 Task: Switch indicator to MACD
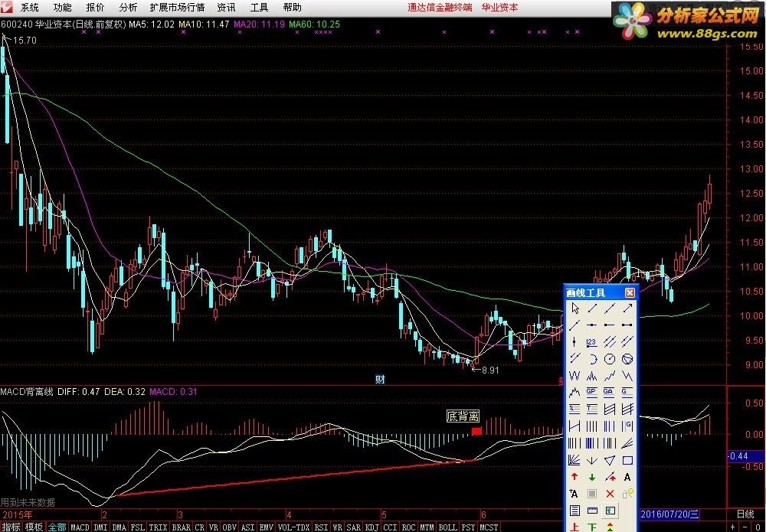80,527
